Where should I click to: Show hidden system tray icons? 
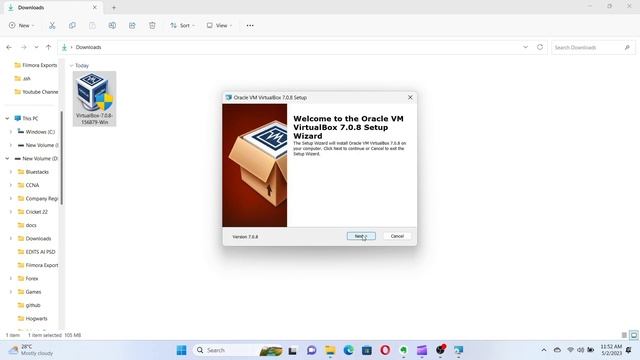(544, 350)
